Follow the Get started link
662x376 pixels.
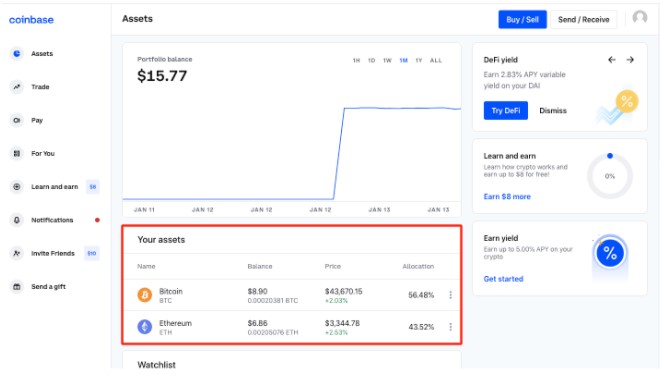click(503, 279)
